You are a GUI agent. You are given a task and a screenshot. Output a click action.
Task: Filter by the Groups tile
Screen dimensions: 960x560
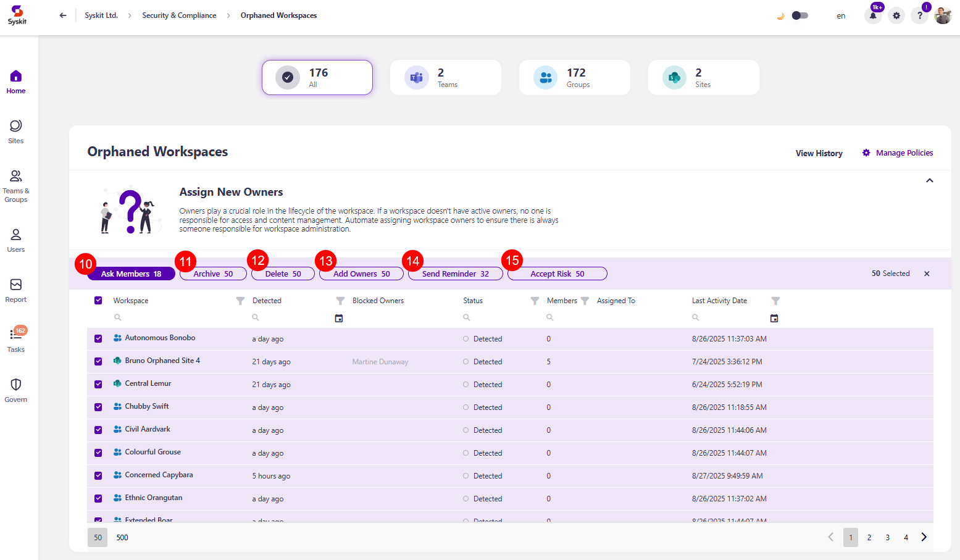pos(574,78)
